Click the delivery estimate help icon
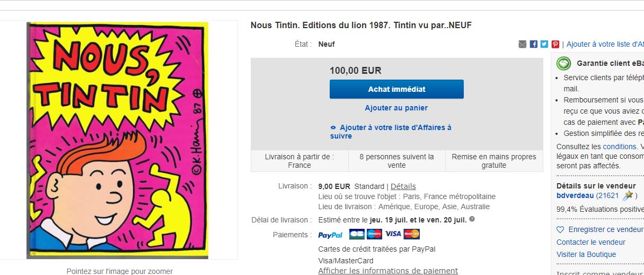 472,219
